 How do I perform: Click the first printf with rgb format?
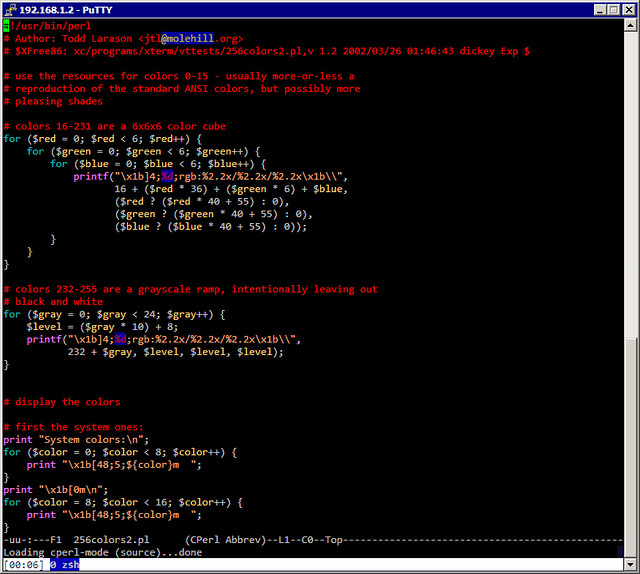coord(211,176)
